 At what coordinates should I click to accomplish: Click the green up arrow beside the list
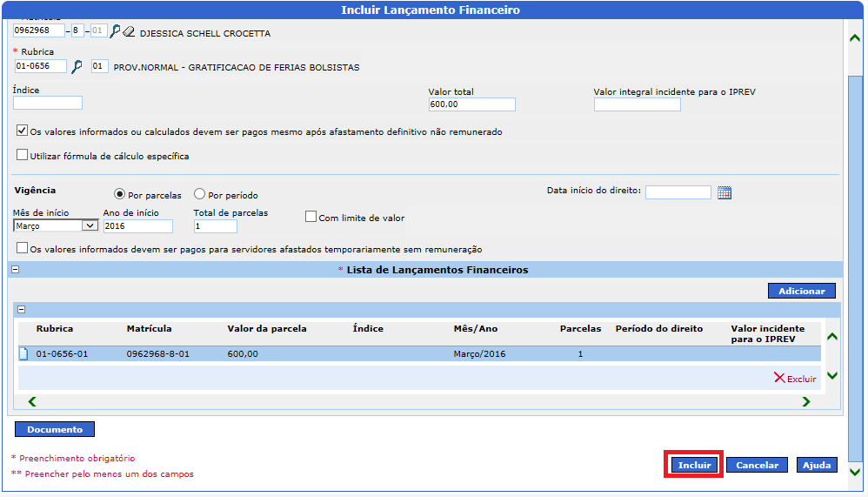pos(831,337)
